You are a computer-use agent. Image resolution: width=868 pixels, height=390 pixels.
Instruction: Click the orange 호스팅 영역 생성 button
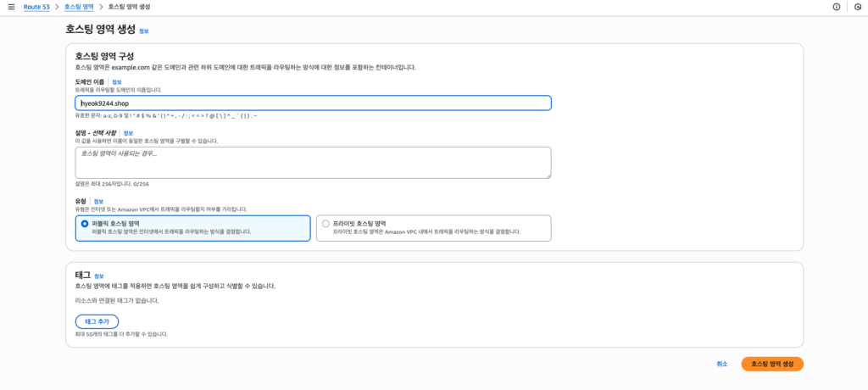coord(771,364)
